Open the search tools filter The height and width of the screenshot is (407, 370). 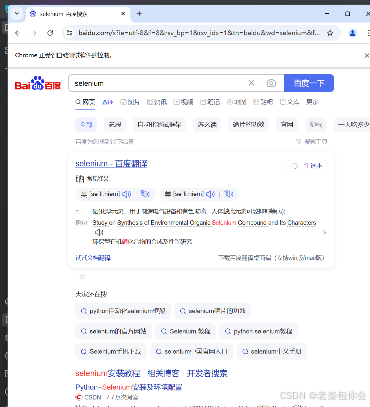tap(312, 142)
